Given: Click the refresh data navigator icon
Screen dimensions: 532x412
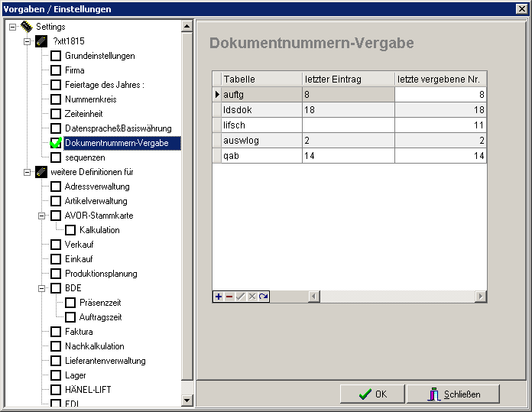Looking at the screenshot, I should [x=264, y=296].
